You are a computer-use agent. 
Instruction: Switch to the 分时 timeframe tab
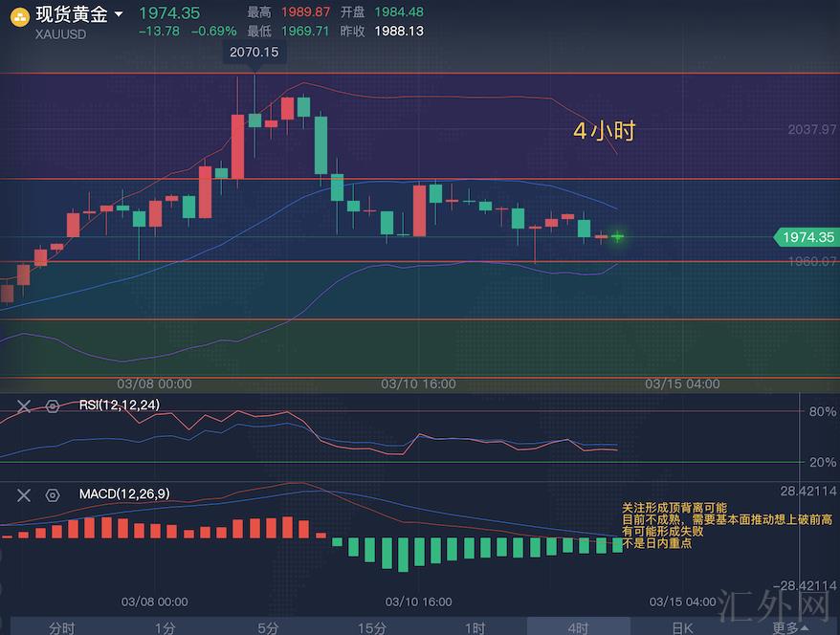(x=61, y=627)
